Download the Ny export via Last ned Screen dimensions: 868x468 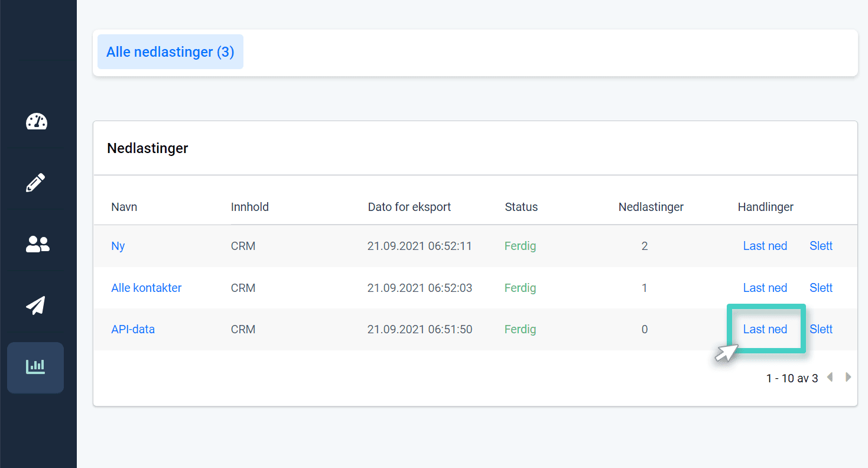click(x=765, y=246)
